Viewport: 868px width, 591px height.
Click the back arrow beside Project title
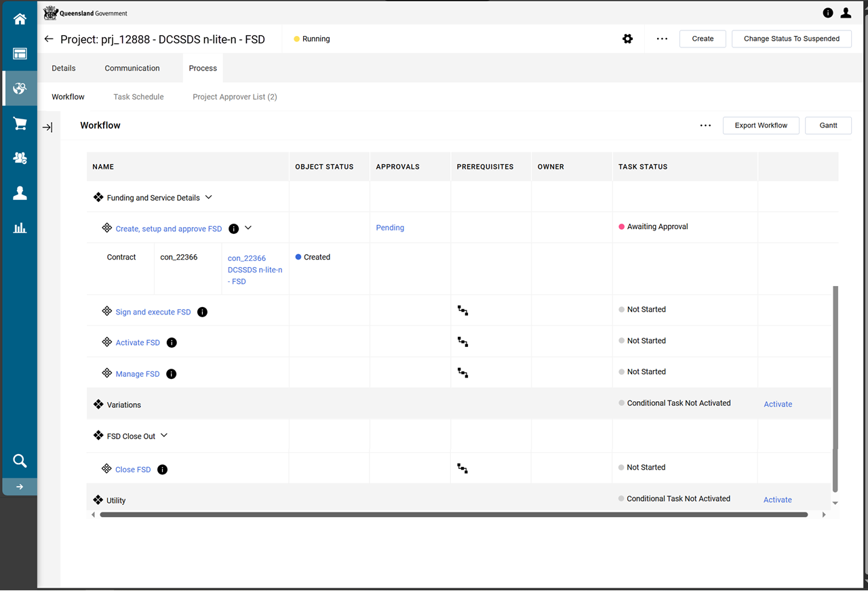[x=49, y=39]
